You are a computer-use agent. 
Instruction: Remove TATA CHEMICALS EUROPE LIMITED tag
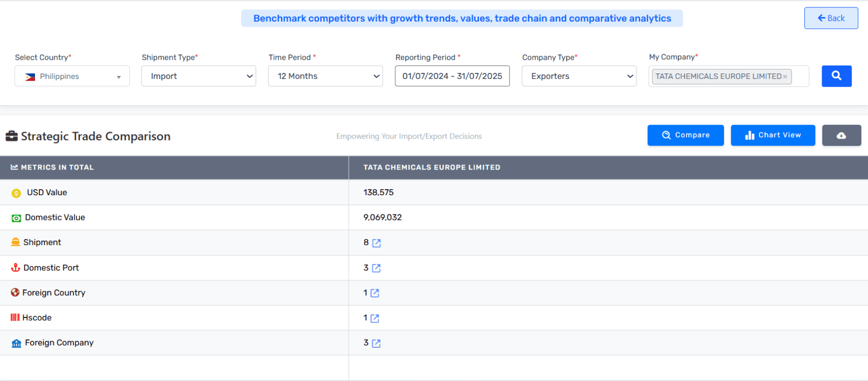[x=785, y=77]
